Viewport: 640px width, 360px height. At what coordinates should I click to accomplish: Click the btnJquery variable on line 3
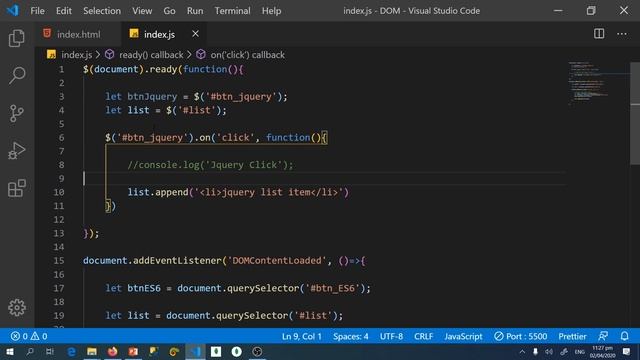[152, 97]
